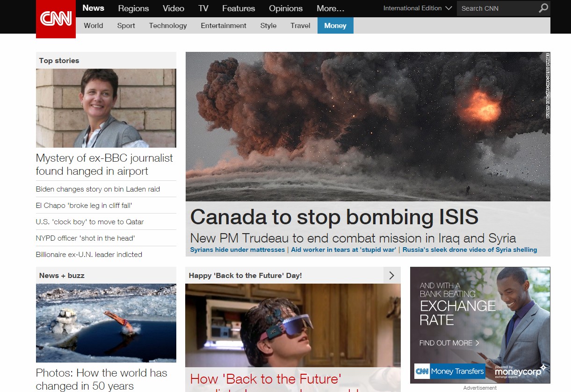Select the Sport tab
Screen dimensions: 571x392
pyautogui.click(x=126, y=26)
